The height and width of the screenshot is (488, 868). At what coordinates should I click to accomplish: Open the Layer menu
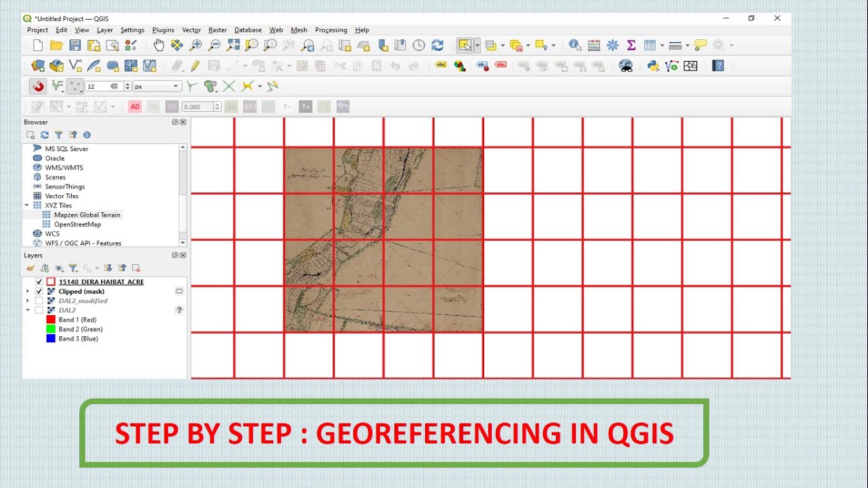[105, 30]
